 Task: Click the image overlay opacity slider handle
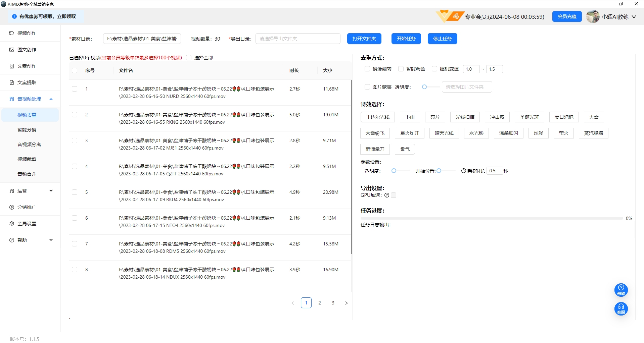pyautogui.click(x=424, y=87)
